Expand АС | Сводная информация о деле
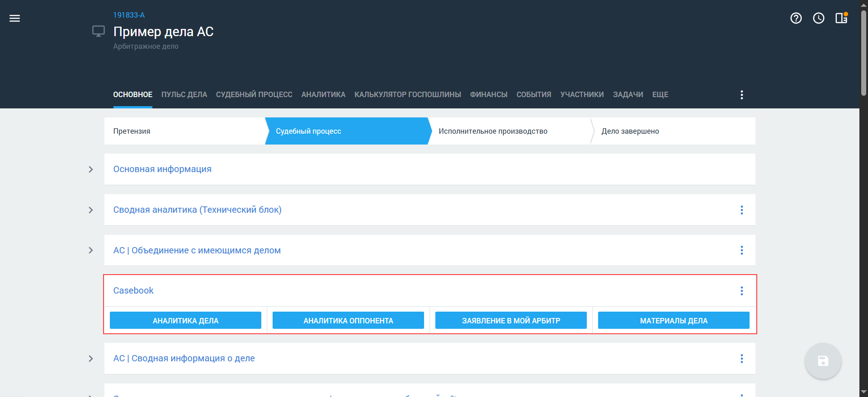This screenshot has width=868, height=397. tap(91, 359)
